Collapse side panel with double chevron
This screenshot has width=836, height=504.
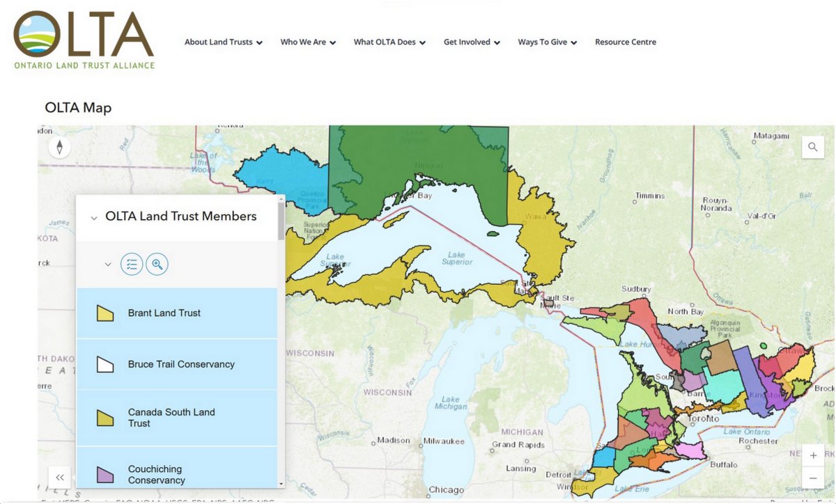(60, 478)
